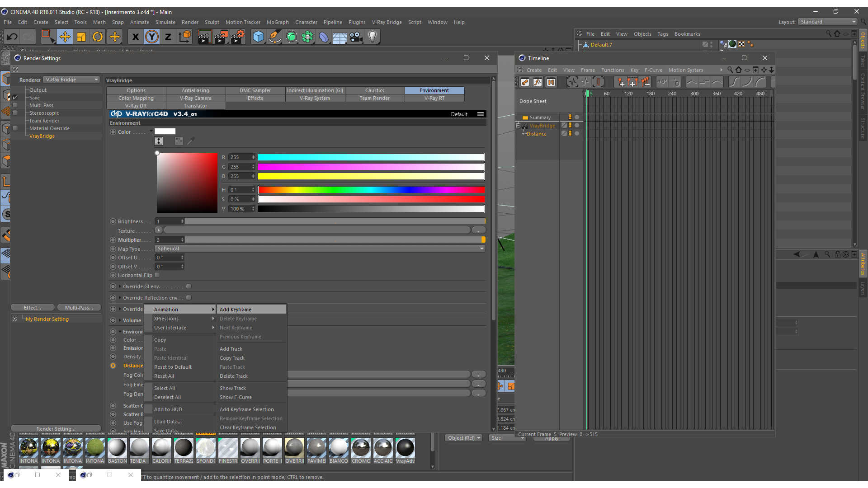
Task: Collapse the VrayBridge track in timeline
Action: click(x=519, y=126)
